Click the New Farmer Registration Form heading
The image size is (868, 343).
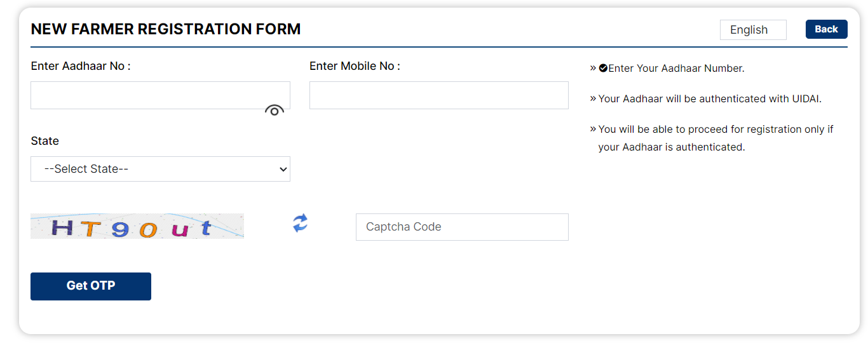pos(166,29)
